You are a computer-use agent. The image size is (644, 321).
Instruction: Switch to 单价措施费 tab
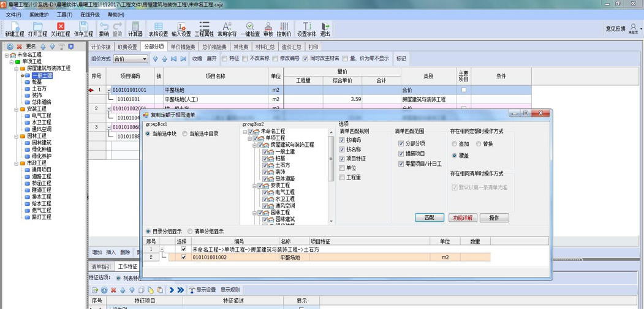point(183,47)
